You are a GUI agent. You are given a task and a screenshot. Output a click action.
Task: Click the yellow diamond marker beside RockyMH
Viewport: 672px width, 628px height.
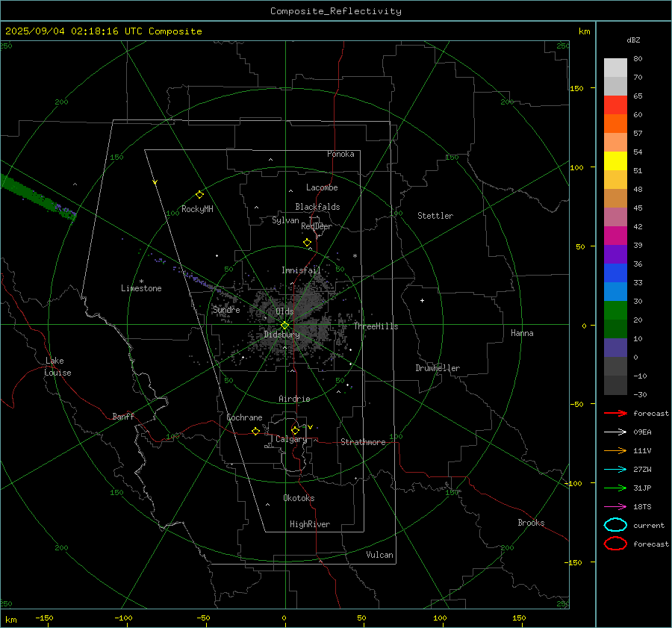tap(199, 195)
